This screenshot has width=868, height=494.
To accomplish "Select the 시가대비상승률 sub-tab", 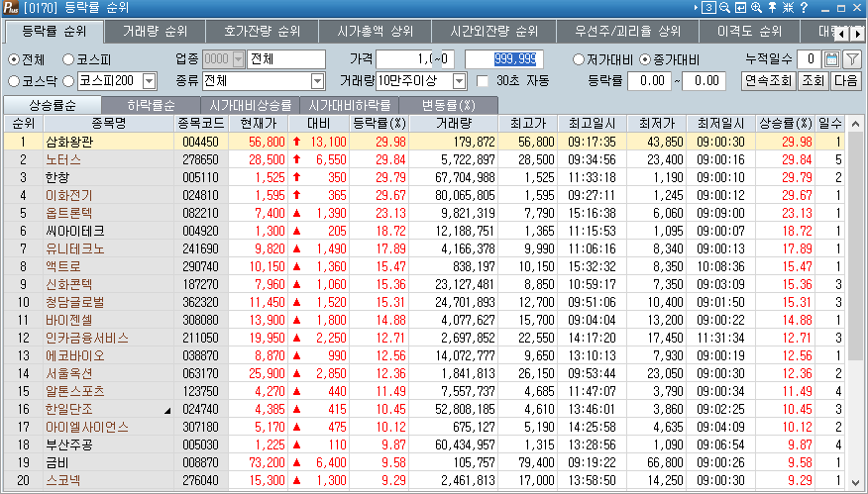I will 251,105.
